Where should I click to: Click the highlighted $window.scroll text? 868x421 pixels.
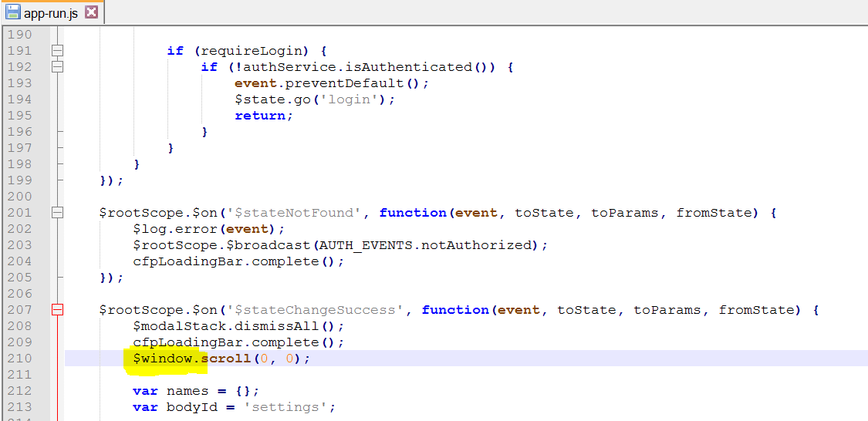pyautogui.click(x=191, y=359)
